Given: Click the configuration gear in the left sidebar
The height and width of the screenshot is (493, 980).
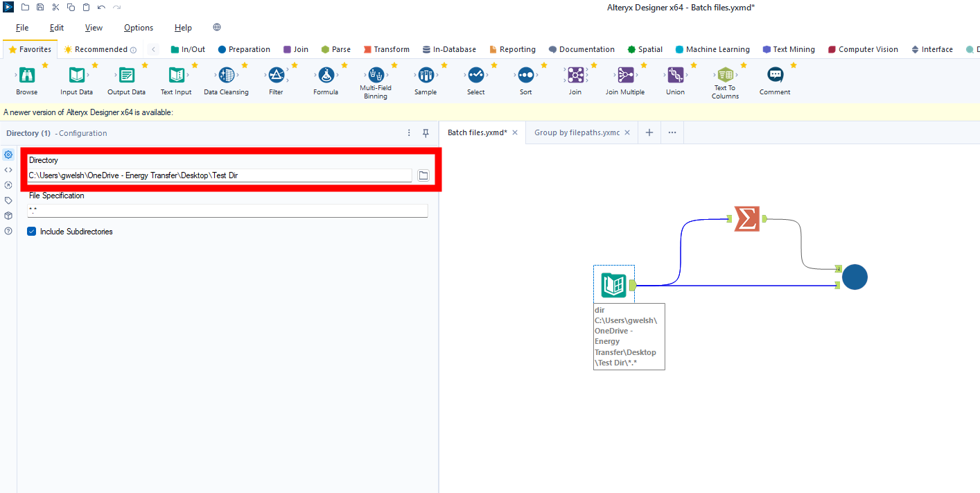Looking at the screenshot, I should (8, 154).
